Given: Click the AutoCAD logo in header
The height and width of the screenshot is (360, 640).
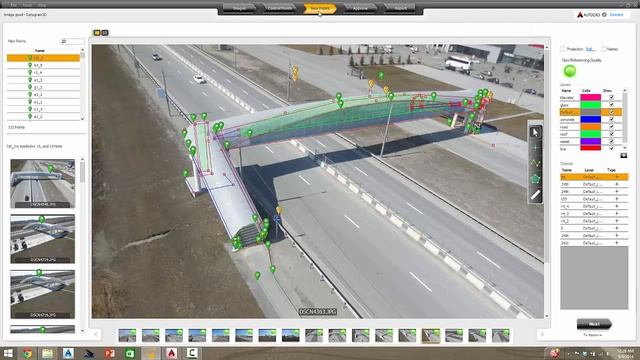Looking at the screenshot, I should tap(580, 15).
